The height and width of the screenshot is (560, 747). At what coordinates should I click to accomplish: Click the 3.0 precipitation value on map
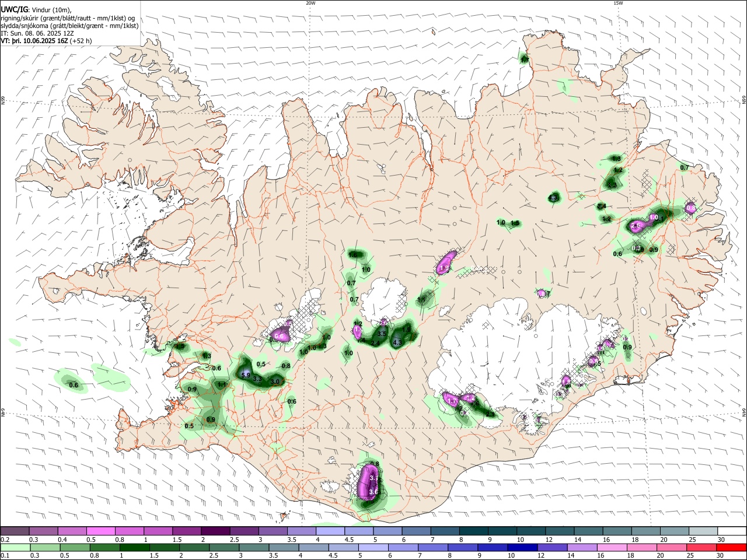pyautogui.click(x=276, y=381)
